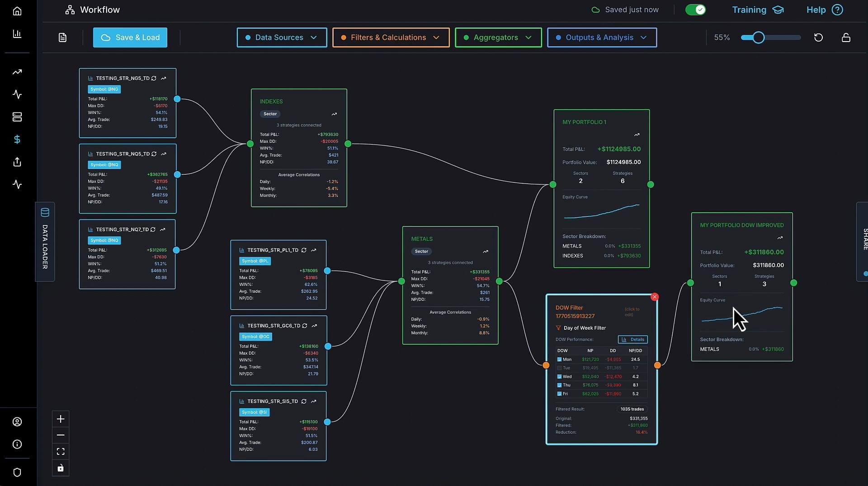
Task: Click the Details button in the DOW Filter
Action: pyautogui.click(x=633, y=339)
